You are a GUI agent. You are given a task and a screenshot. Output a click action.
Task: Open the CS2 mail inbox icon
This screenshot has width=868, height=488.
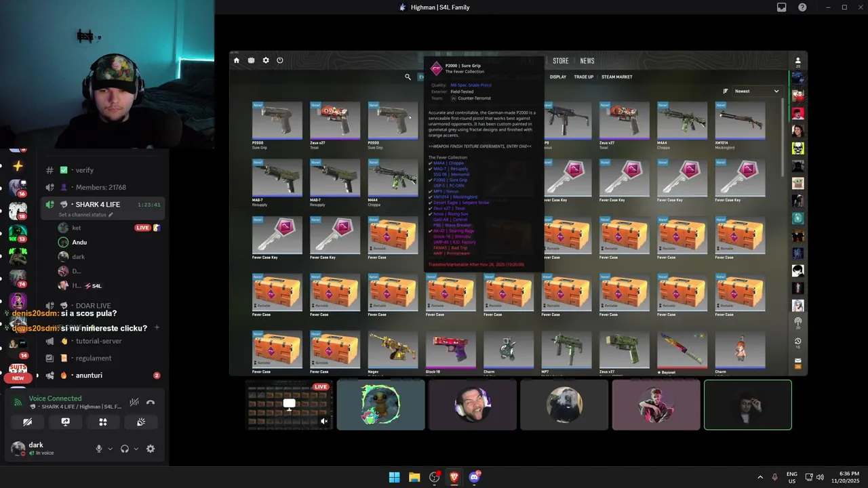click(x=798, y=361)
